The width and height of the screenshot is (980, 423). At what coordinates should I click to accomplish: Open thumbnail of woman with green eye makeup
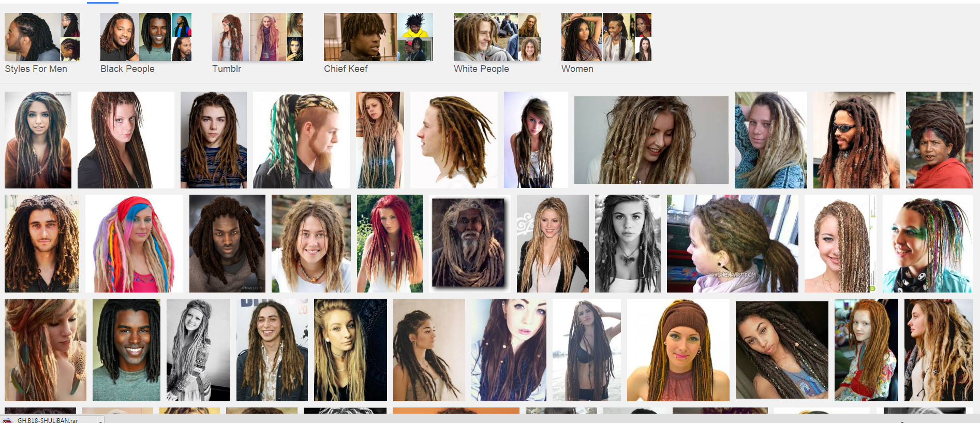tap(928, 243)
